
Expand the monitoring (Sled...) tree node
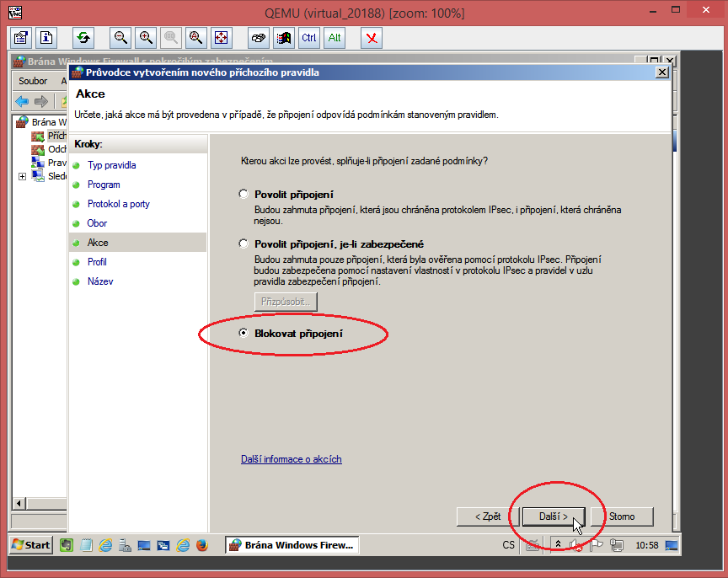click(22, 176)
